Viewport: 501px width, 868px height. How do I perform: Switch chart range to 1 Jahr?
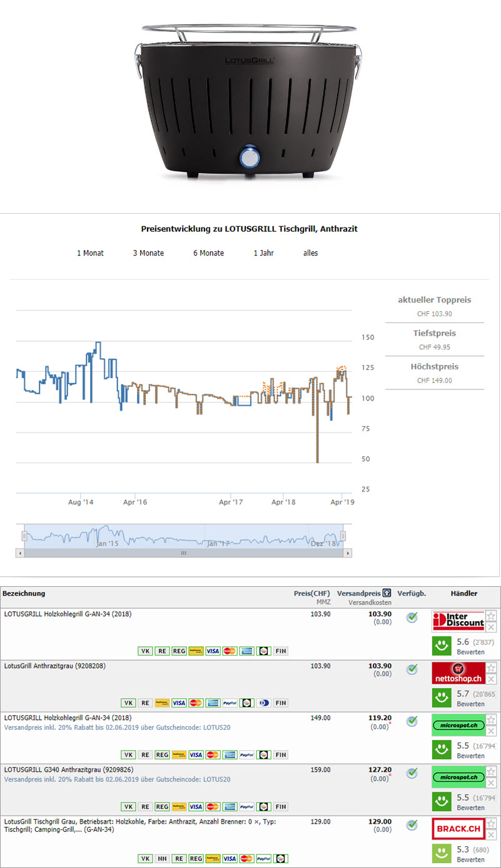pos(263,253)
